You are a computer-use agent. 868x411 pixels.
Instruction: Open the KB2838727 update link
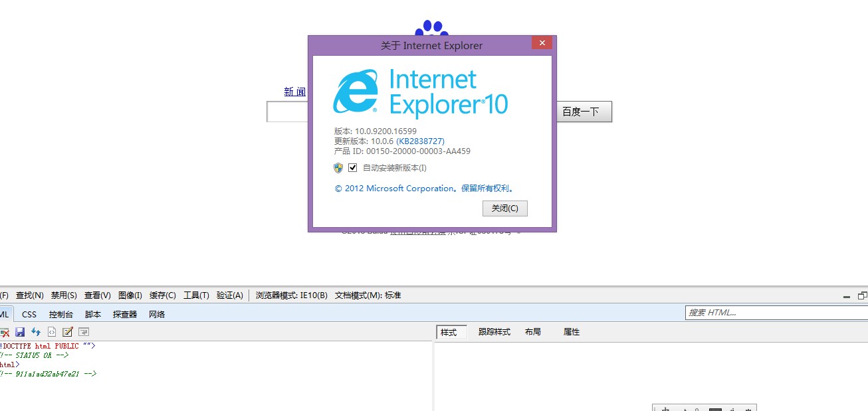click(421, 141)
